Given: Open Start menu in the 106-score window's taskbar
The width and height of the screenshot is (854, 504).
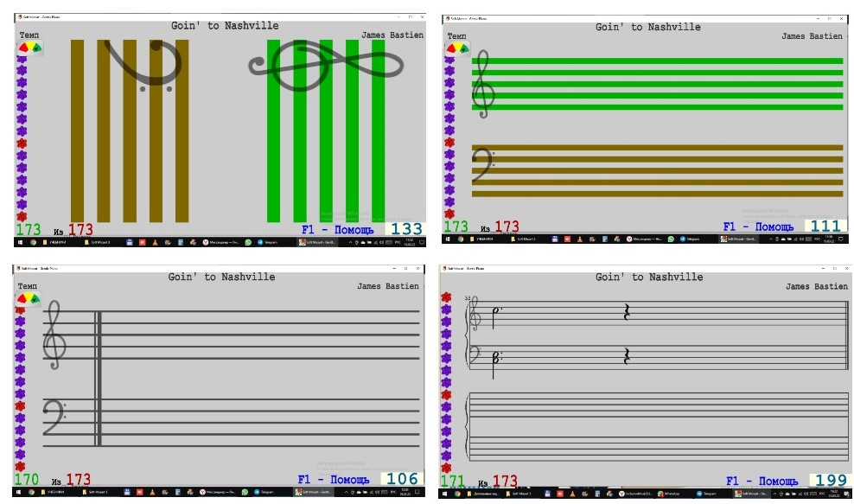Looking at the screenshot, I should [18, 492].
